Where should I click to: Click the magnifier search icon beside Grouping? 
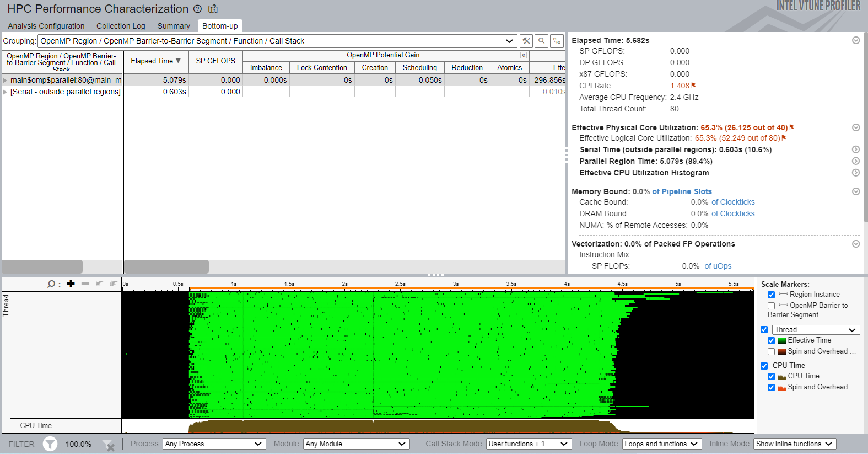[542, 41]
